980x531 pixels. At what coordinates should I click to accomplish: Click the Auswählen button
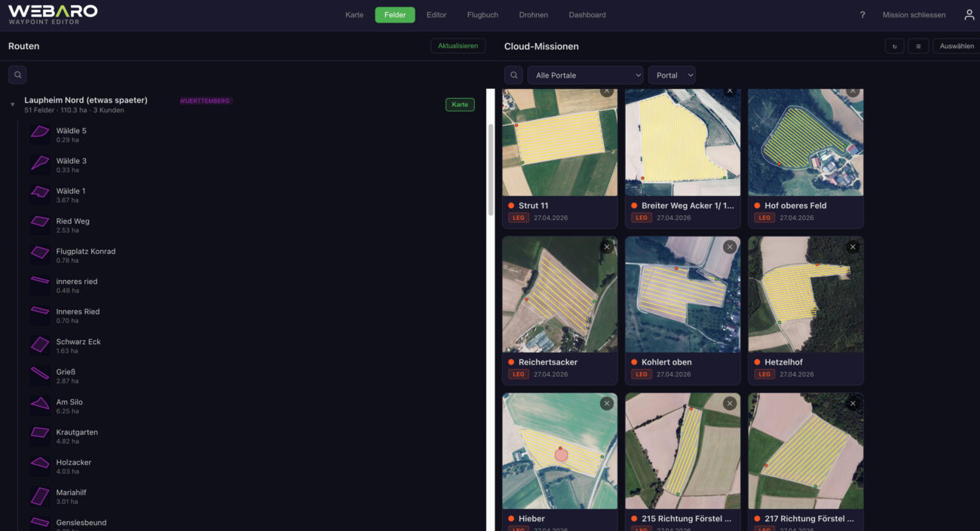coord(956,46)
